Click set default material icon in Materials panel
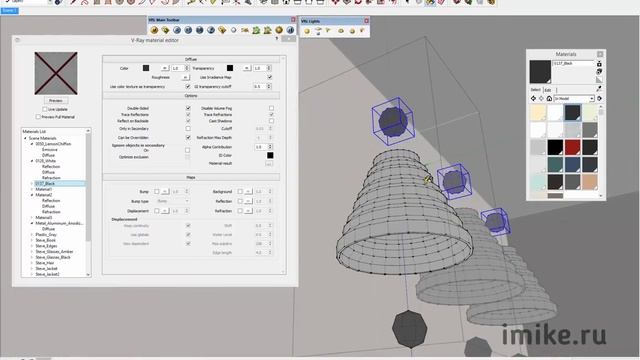This screenshot has height=360, width=640. [599, 80]
